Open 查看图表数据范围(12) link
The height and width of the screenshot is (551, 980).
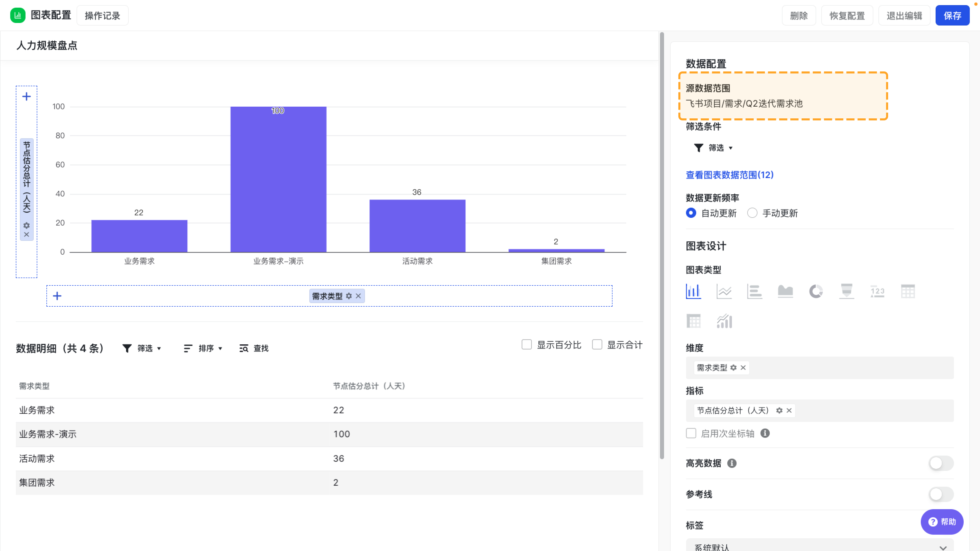[x=729, y=175]
